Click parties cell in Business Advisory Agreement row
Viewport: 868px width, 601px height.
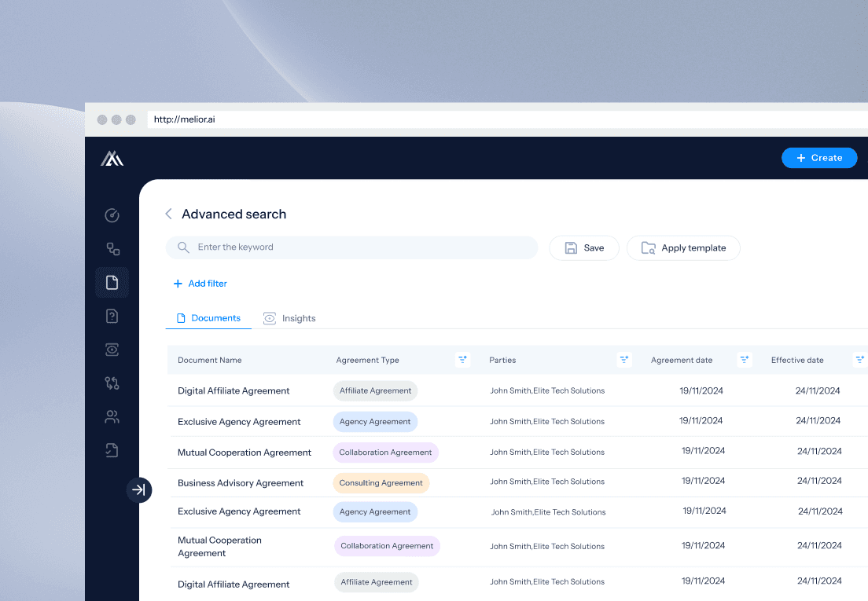[547, 482]
